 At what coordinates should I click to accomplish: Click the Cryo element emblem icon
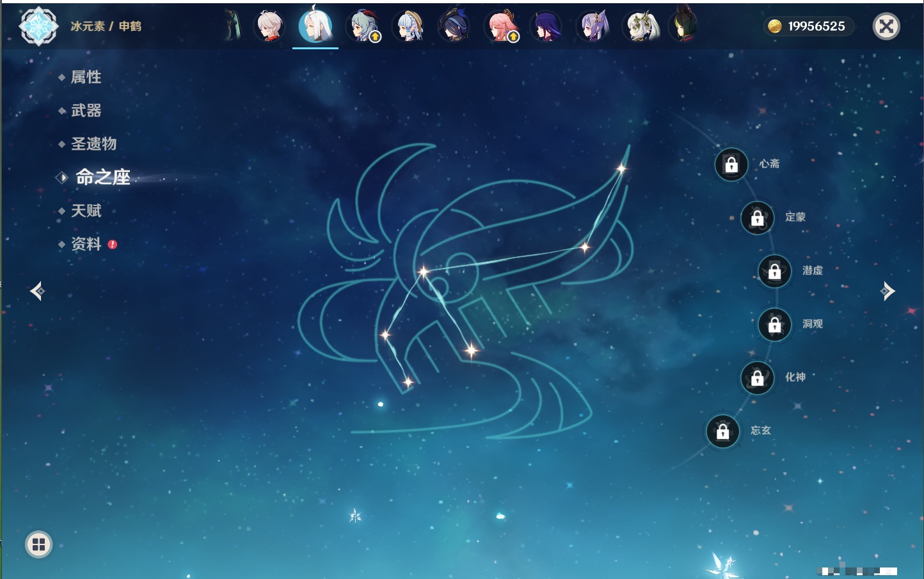click(x=38, y=26)
